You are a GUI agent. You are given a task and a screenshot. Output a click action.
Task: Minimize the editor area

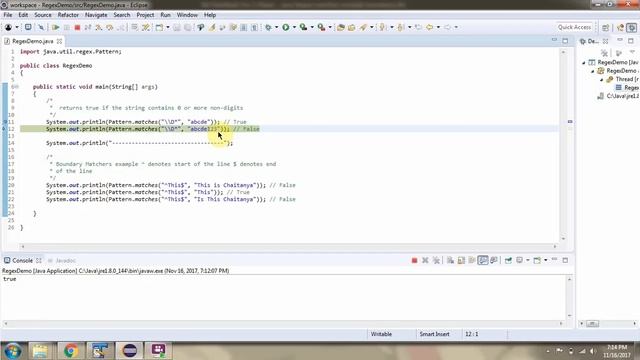click(554, 40)
